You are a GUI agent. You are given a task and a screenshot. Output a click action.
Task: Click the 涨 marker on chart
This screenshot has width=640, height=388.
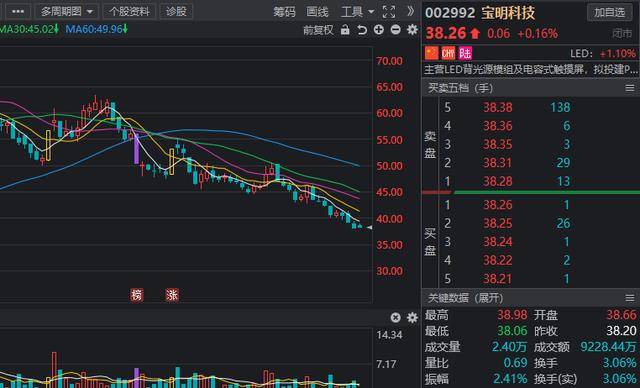point(172,295)
